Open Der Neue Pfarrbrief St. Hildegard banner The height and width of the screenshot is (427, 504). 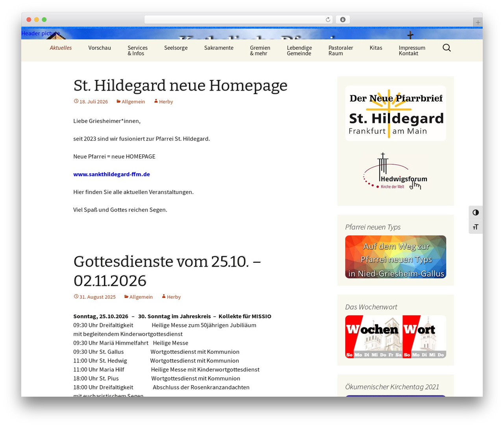[x=396, y=113]
